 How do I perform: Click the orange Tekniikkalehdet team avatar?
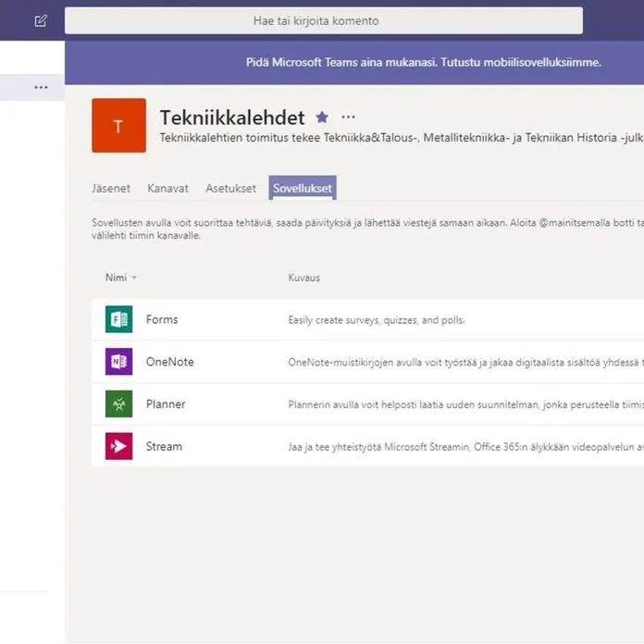[x=118, y=125]
